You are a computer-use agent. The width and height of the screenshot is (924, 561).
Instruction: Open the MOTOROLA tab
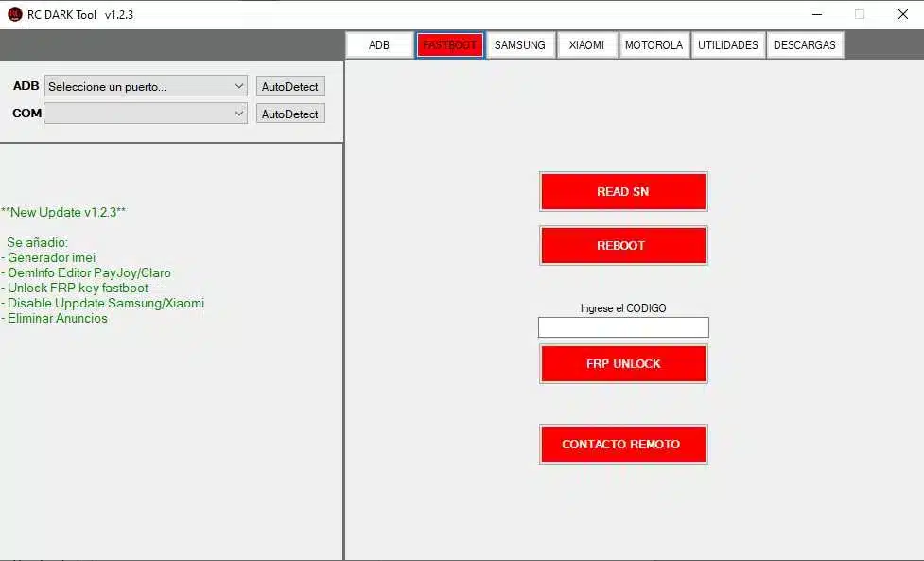654,44
